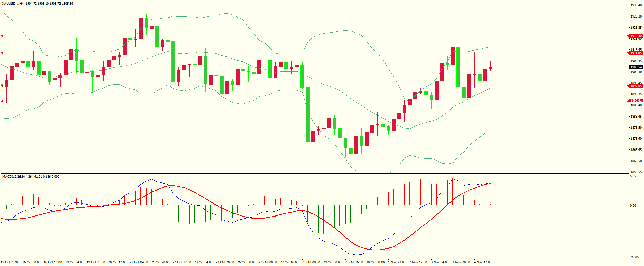Click the 1890.41 horizontal line price tag

[x=636, y=101]
